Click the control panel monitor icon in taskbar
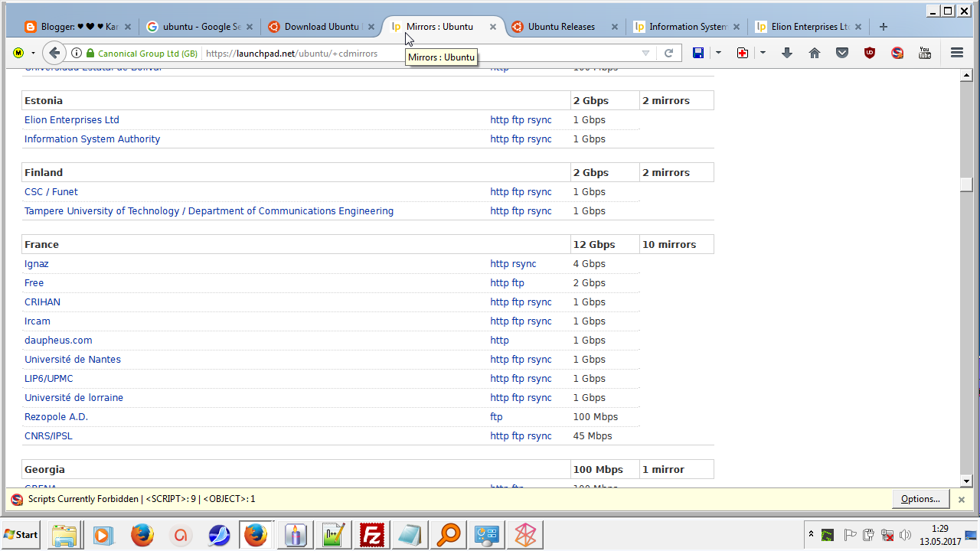980x551 pixels. (x=487, y=535)
